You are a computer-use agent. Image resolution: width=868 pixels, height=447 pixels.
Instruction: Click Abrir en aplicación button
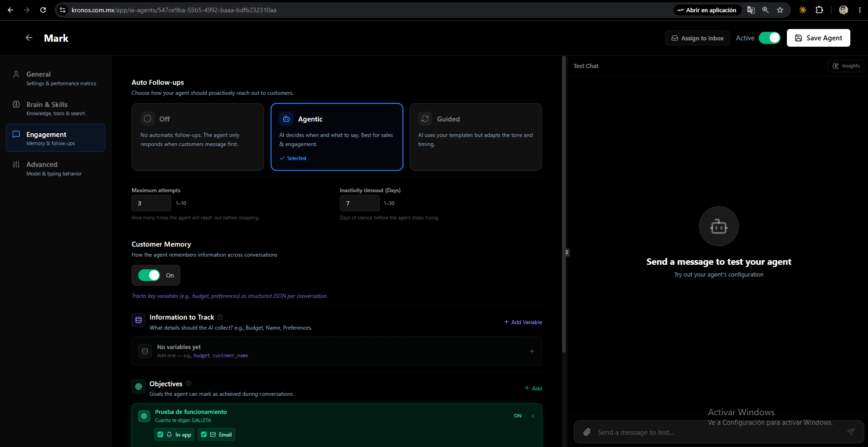click(707, 10)
